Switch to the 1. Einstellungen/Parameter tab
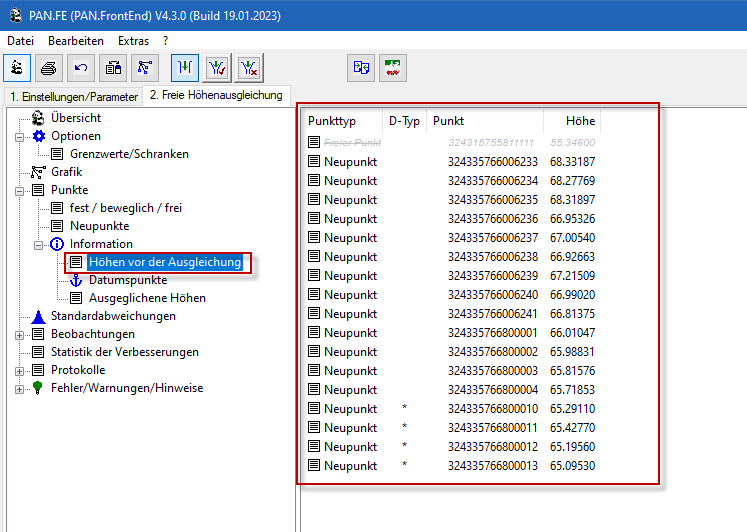This screenshot has width=747, height=532. (x=73, y=96)
